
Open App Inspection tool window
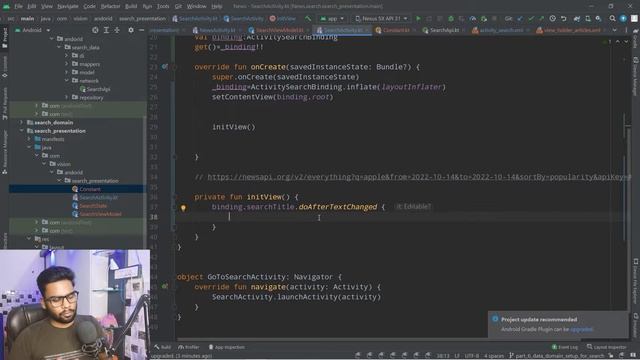[x=227, y=347]
